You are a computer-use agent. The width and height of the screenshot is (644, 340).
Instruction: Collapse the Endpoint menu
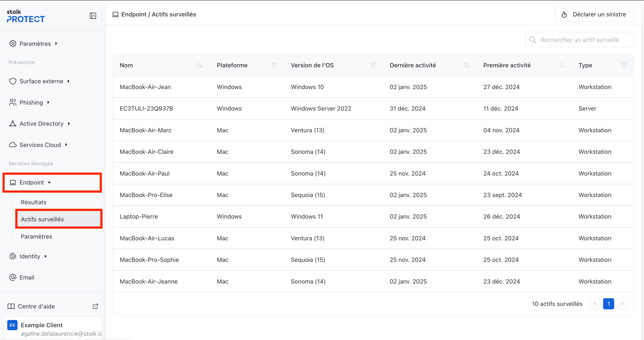click(32, 182)
